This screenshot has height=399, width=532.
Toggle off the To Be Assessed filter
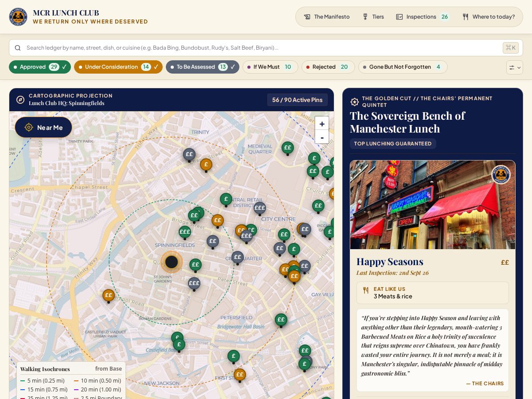point(203,67)
